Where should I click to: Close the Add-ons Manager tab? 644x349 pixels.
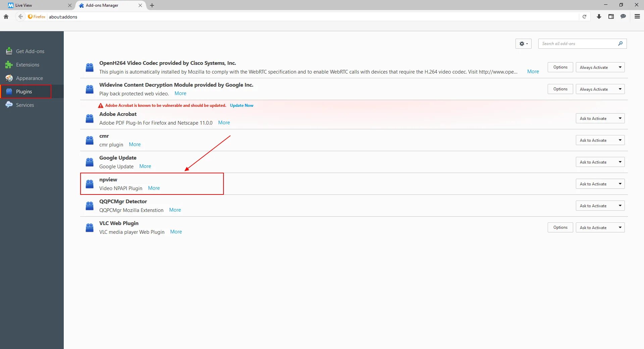tap(140, 5)
